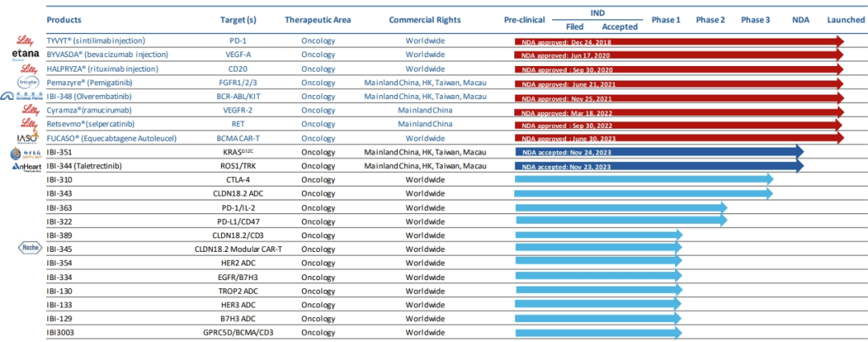This screenshot has height=342, width=868.
Task: Click the IBI-310 product name
Action: (59, 179)
